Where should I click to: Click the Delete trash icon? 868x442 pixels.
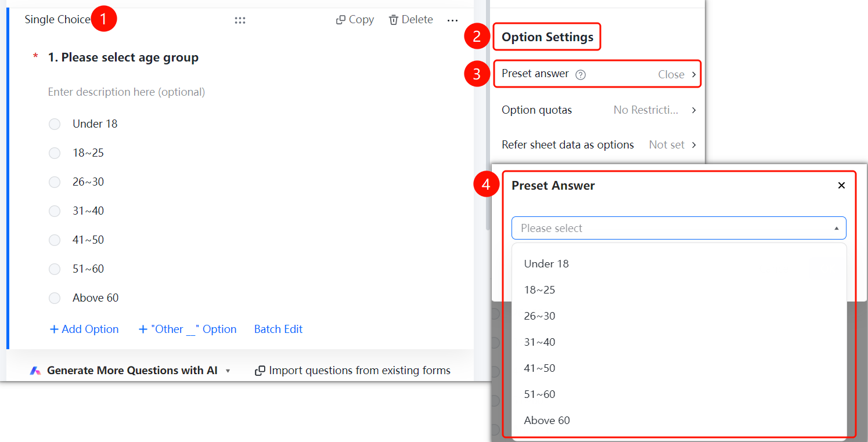click(x=394, y=20)
